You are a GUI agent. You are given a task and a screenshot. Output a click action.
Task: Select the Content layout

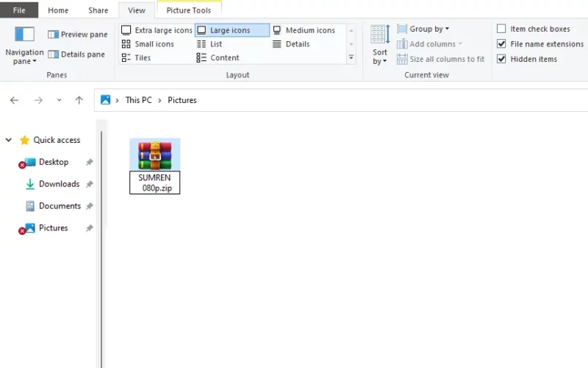[x=218, y=58]
